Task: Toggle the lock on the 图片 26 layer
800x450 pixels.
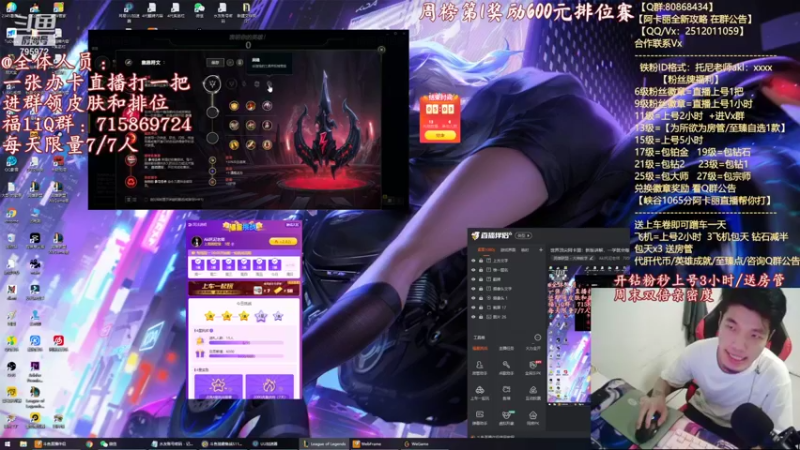Action: coord(481,317)
